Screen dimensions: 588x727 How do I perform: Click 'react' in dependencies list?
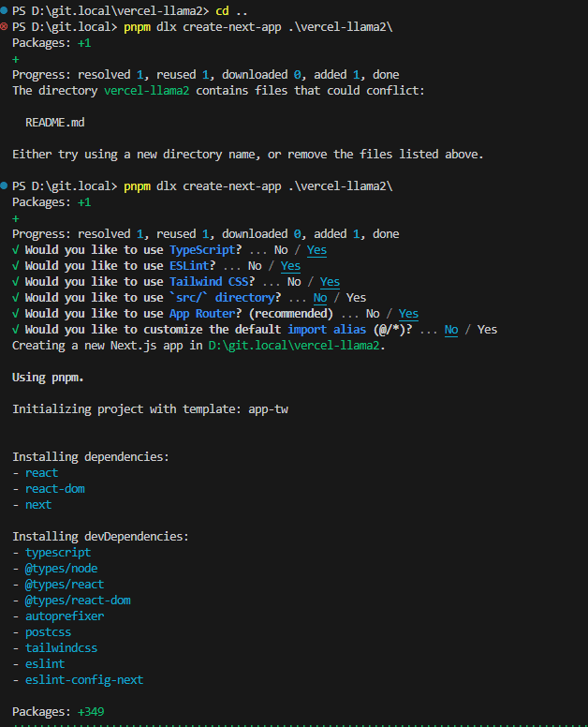pyautogui.click(x=42, y=473)
